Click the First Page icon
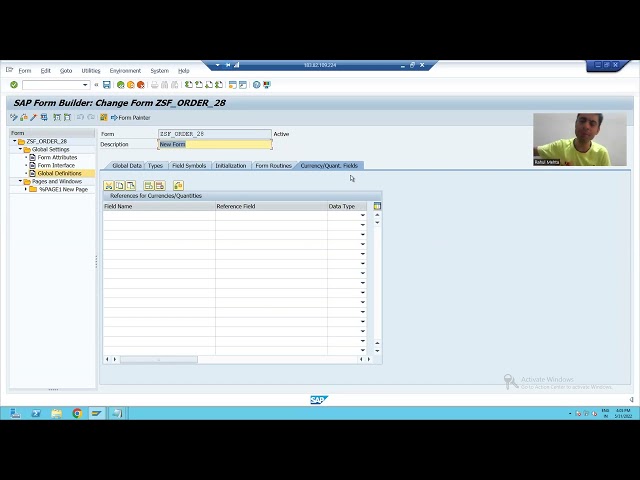The height and width of the screenshot is (480, 640). click(189, 85)
